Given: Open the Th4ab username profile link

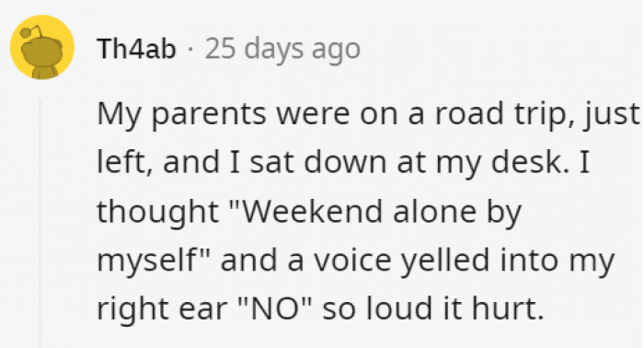Looking at the screenshot, I should [x=136, y=49].
